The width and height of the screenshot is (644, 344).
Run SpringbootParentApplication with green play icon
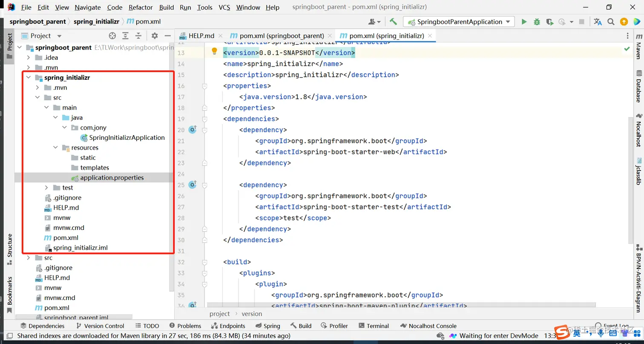pyautogui.click(x=524, y=22)
